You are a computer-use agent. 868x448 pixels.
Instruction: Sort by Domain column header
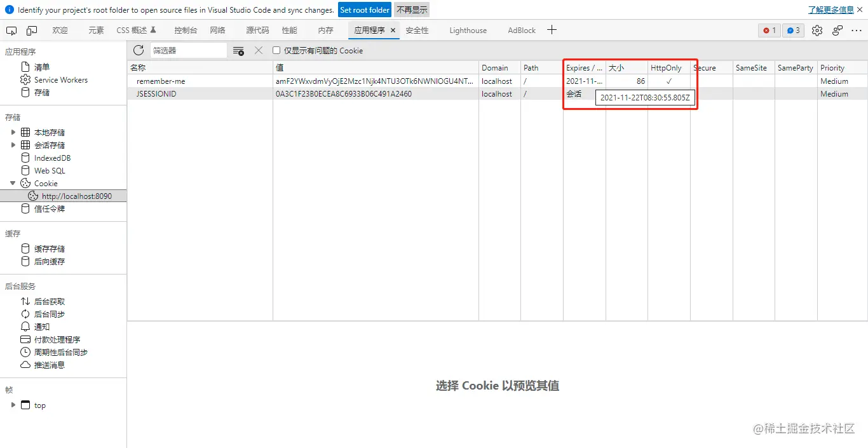499,67
